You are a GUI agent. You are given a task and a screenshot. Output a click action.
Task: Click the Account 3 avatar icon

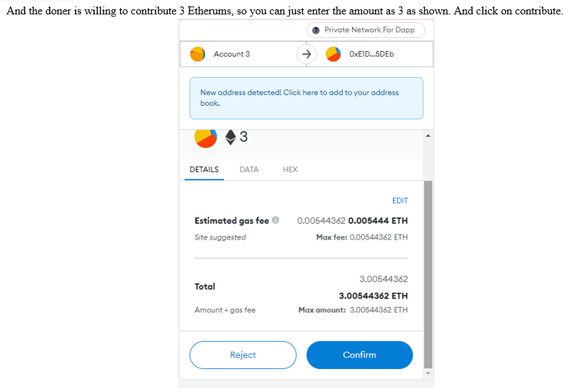click(x=197, y=55)
